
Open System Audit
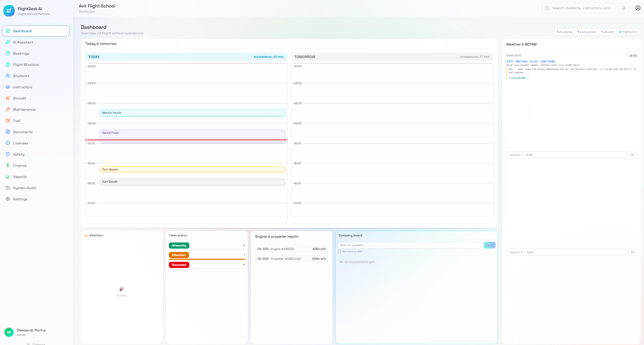click(36, 188)
